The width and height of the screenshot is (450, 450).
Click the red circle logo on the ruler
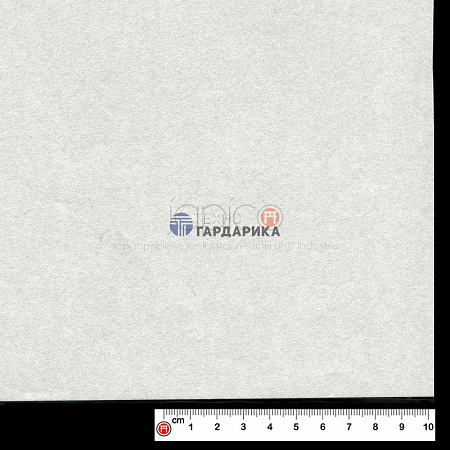click(164, 428)
